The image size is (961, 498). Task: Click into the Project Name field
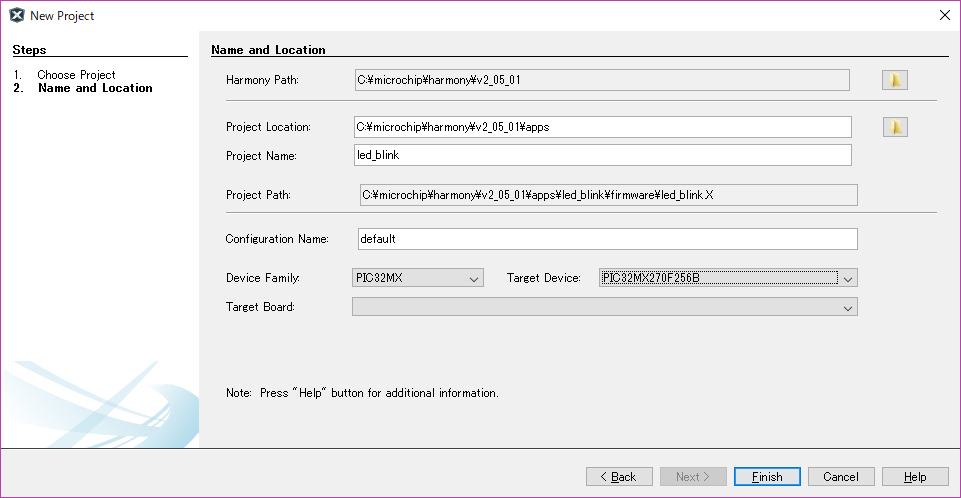[x=603, y=155]
